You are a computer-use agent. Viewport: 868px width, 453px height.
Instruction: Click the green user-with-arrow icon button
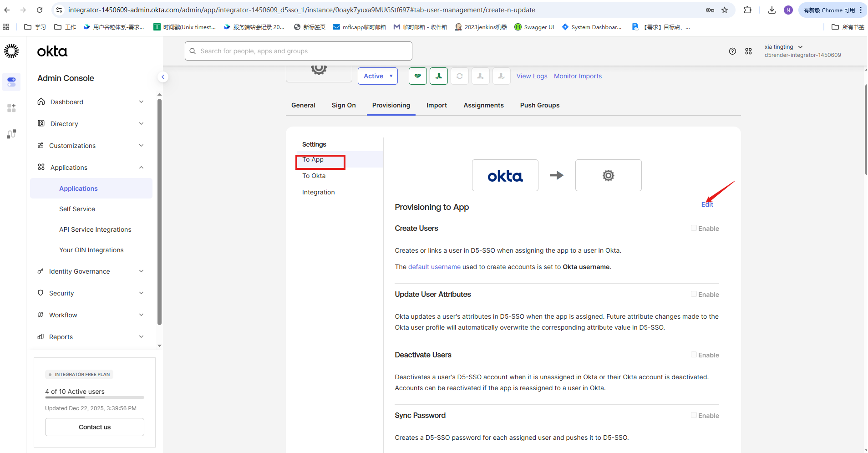pos(438,76)
